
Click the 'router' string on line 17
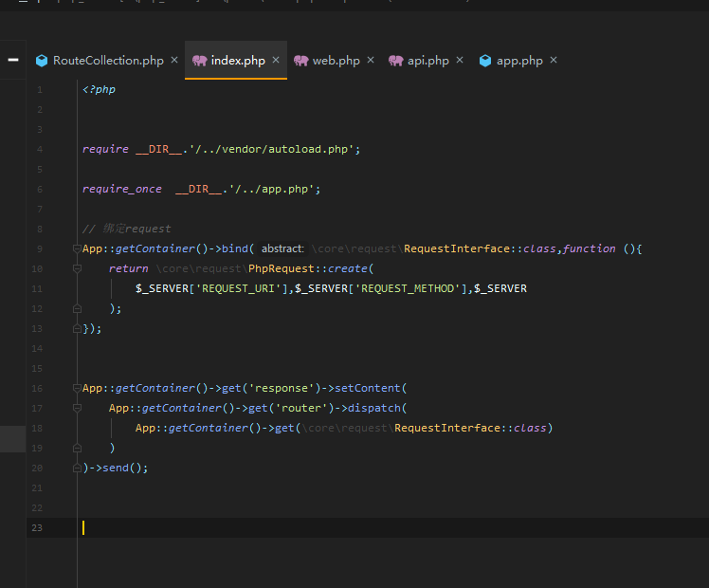(x=301, y=408)
